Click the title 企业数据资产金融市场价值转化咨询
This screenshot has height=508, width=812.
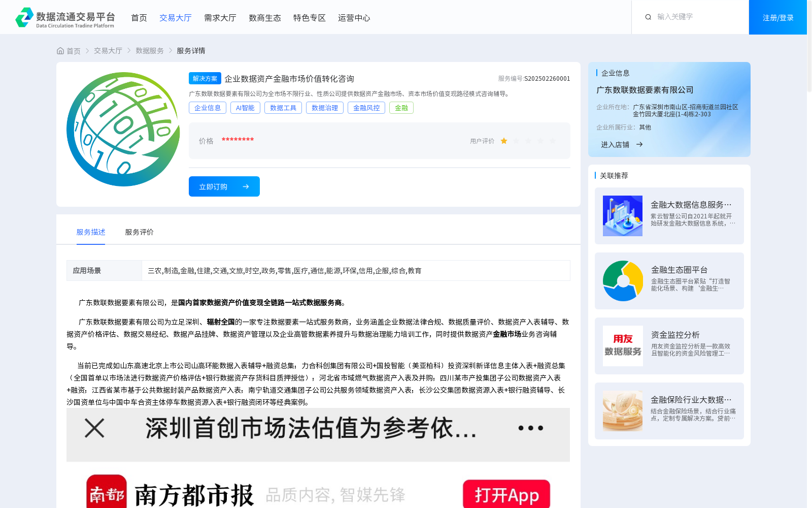[289, 79]
